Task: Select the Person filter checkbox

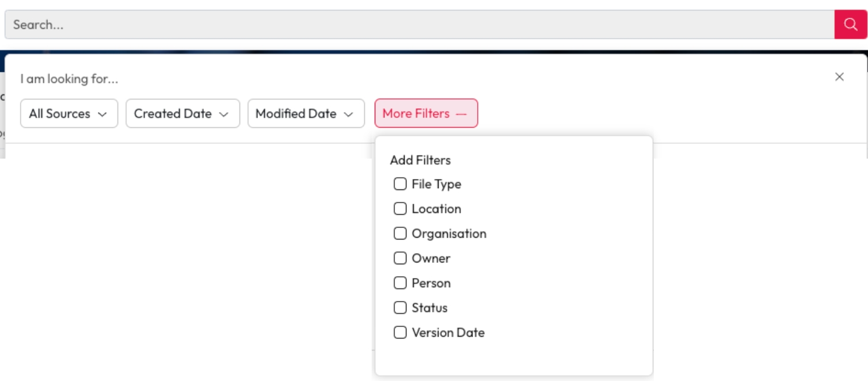Action: 400,283
